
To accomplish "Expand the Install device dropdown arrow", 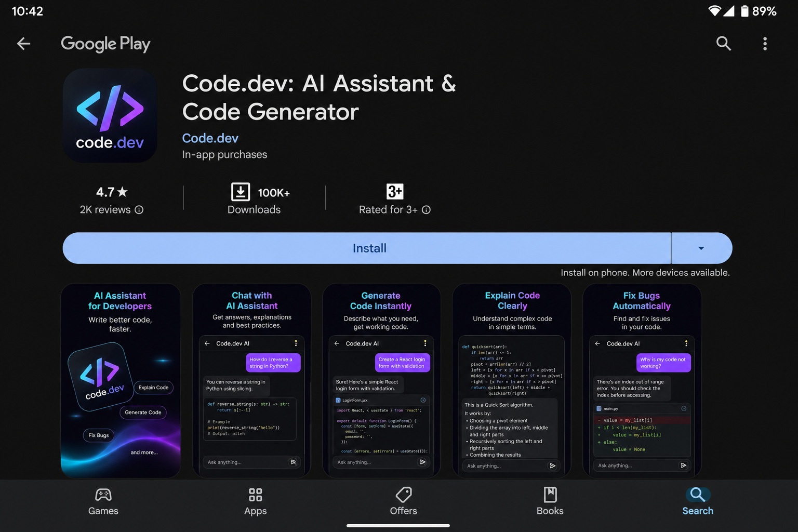I will (x=701, y=248).
